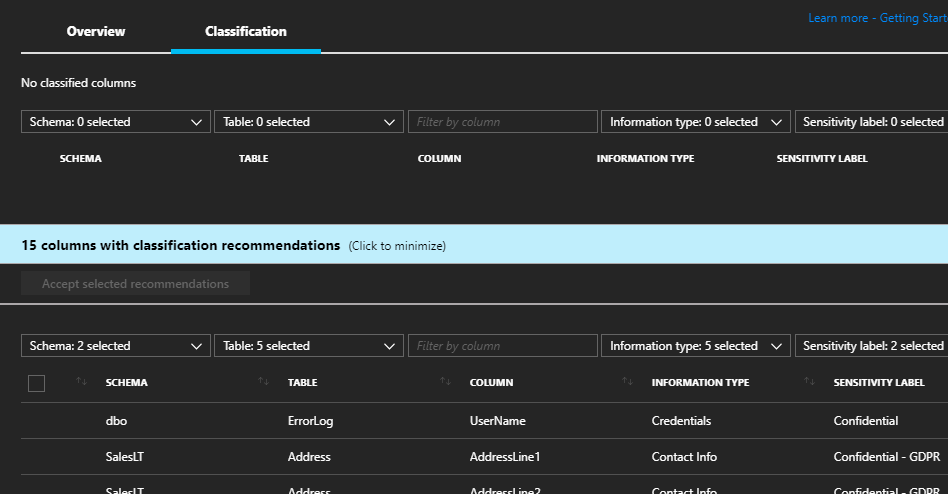Check the select-all recommendations checkbox
The height and width of the screenshot is (494, 948).
tap(37, 383)
